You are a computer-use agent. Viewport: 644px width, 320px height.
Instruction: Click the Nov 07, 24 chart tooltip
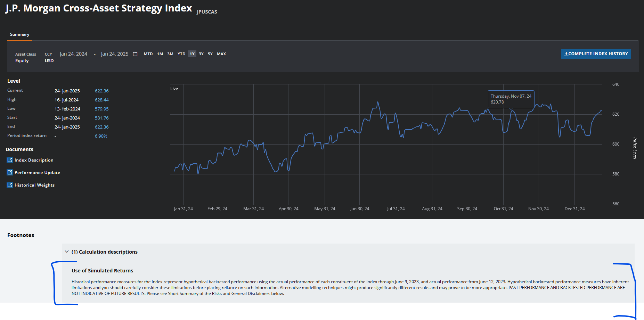(x=511, y=99)
